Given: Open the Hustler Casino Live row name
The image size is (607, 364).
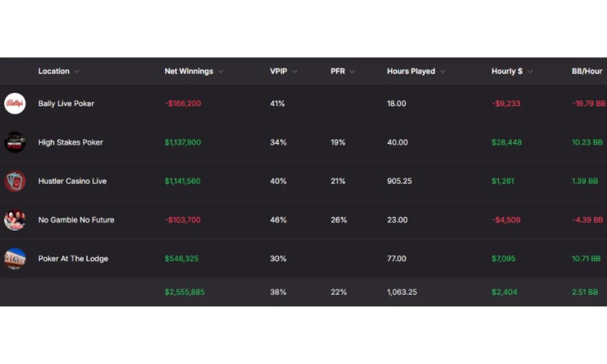Looking at the screenshot, I should (72, 181).
